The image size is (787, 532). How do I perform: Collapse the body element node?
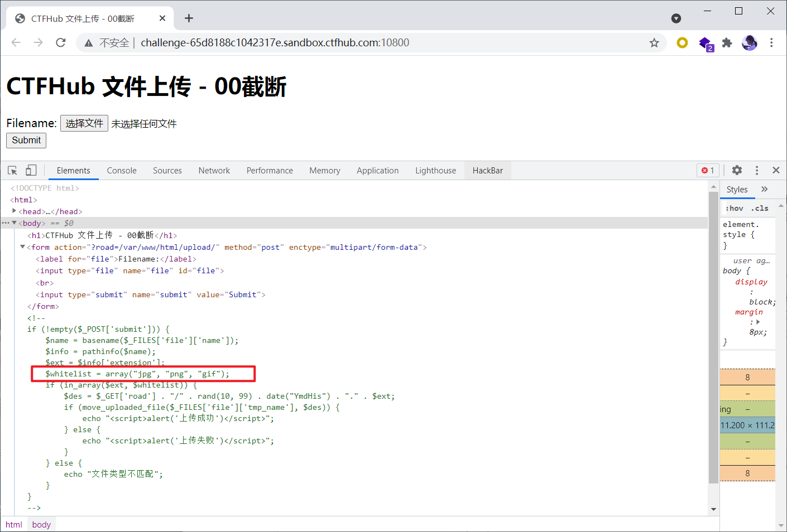tap(14, 223)
